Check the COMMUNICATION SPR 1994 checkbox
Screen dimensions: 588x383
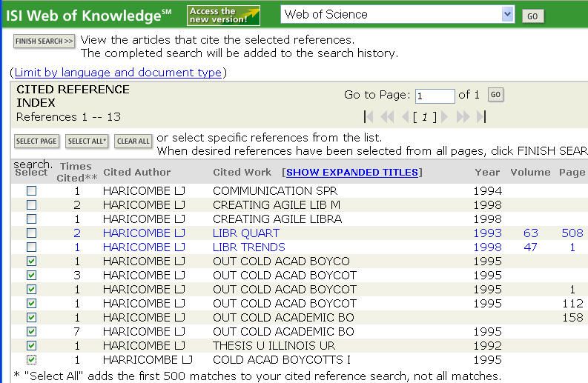click(31, 190)
